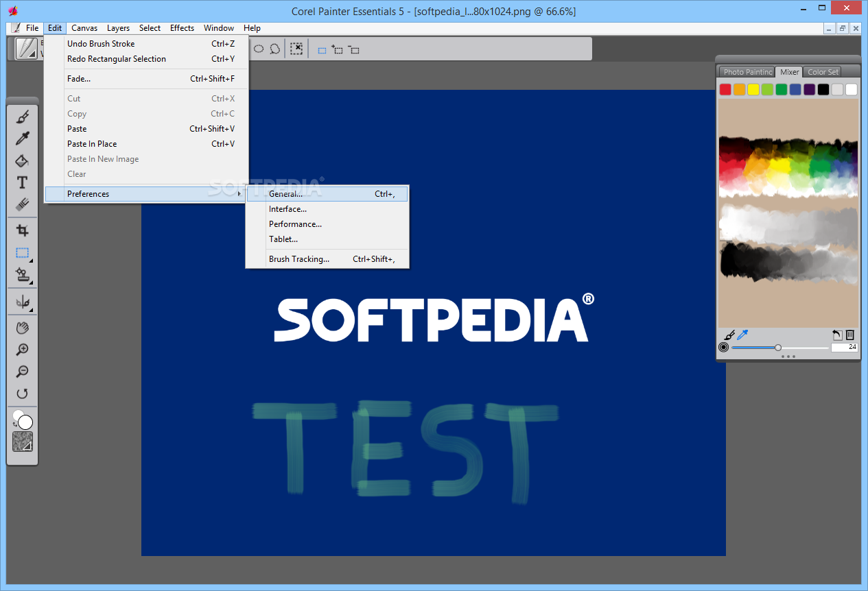The width and height of the screenshot is (868, 591).
Task: Pick the orange Mixer color swatch
Action: coord(739,90)
